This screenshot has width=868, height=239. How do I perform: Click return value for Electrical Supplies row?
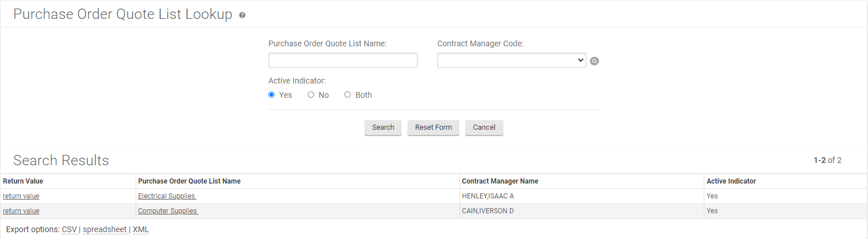pyautogui.click(x=21, y=196)
